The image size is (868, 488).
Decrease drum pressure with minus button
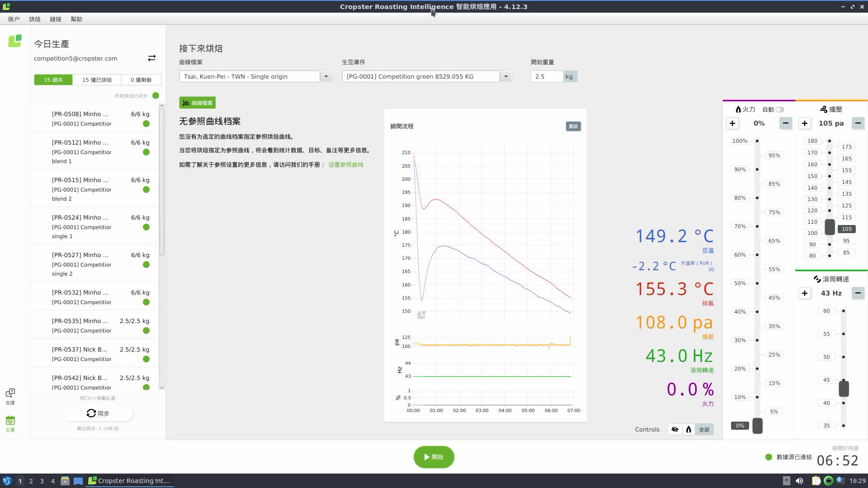click(x=858, y=123)
